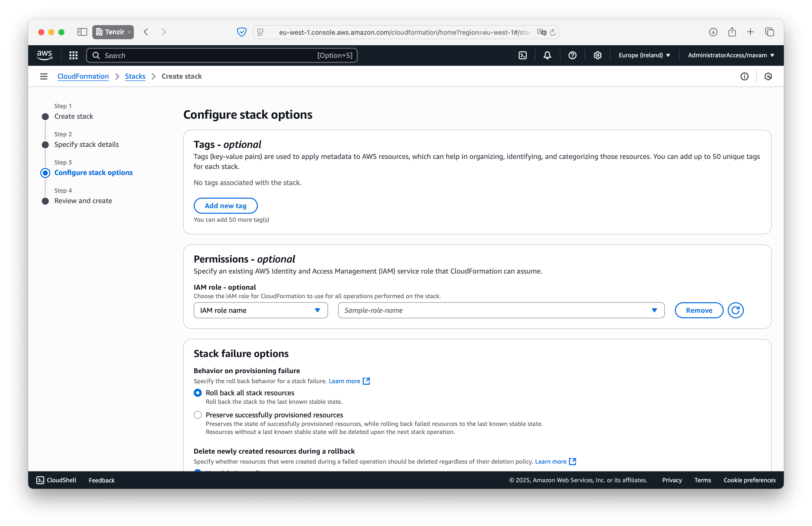Click the Add new tag button
Image resolution: width=812 pixels, height=526 pixels.
tap(225, 206)
